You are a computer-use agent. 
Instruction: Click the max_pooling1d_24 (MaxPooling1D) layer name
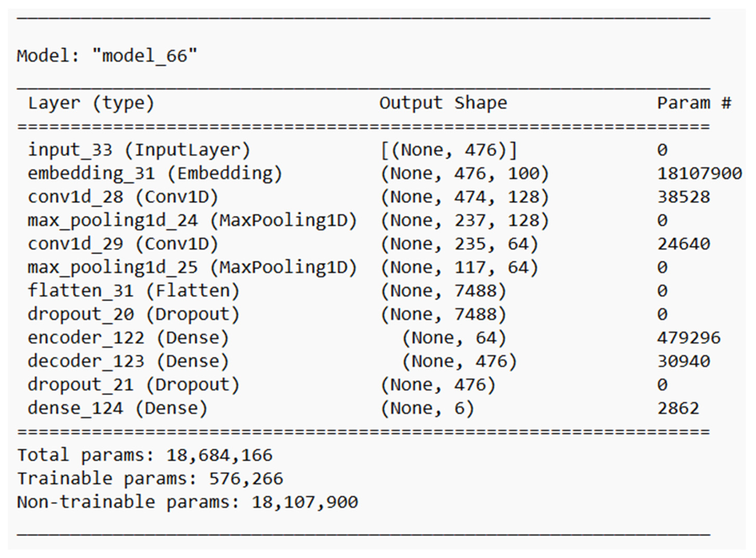[x=192, y=221]
